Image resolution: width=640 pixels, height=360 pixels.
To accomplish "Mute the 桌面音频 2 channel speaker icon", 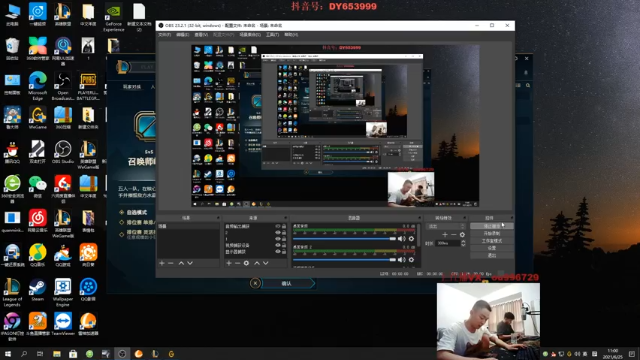I will point(401,260).
